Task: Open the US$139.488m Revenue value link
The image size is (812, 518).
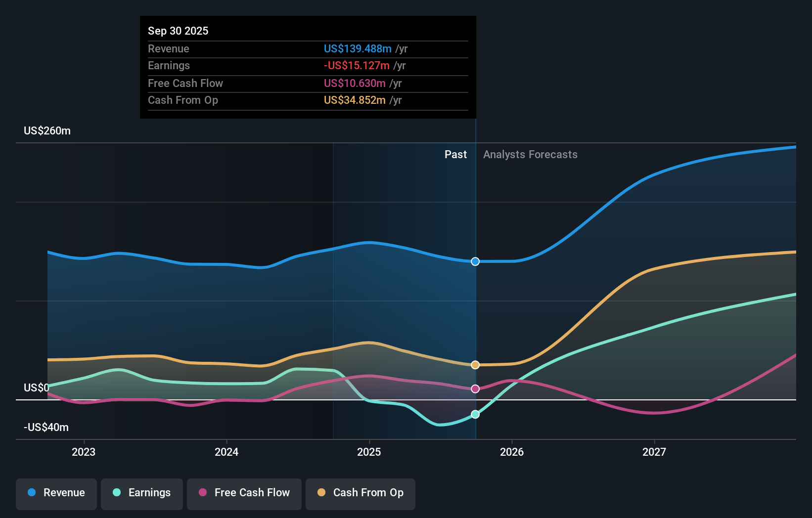Action: (x=358, y=49)
